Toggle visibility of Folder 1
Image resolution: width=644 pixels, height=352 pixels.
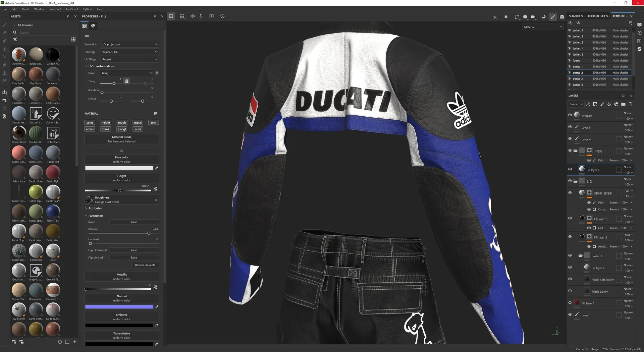click(570, 255)
